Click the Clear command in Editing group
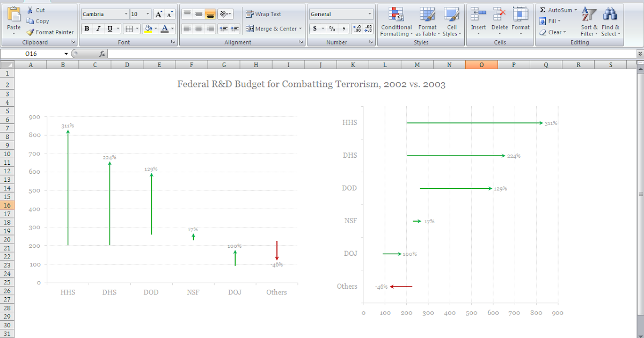644x338 pixels. tap(554, 32)
